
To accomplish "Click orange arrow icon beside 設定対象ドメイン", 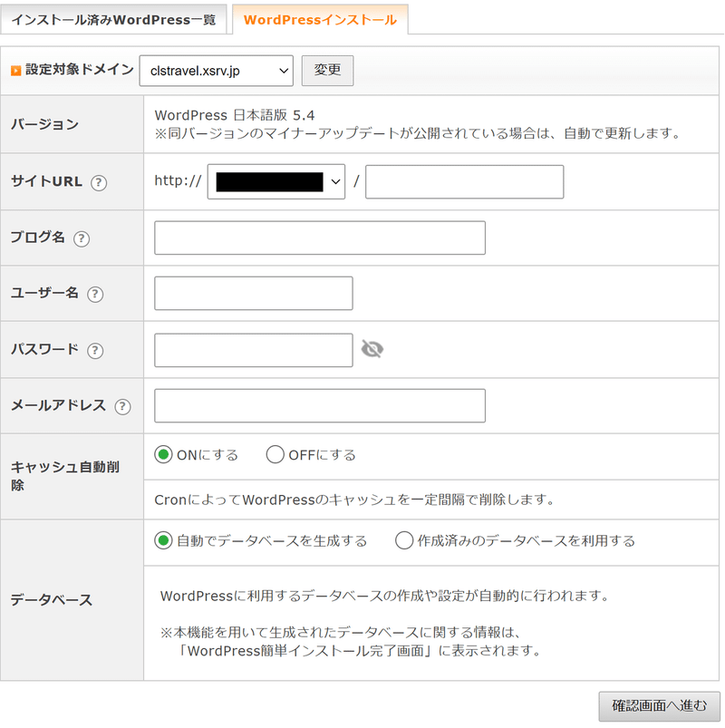I will (x=16, y=71).
